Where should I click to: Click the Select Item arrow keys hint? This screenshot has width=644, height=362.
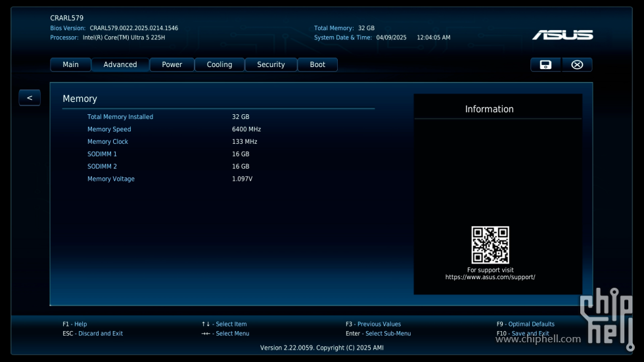224,325
